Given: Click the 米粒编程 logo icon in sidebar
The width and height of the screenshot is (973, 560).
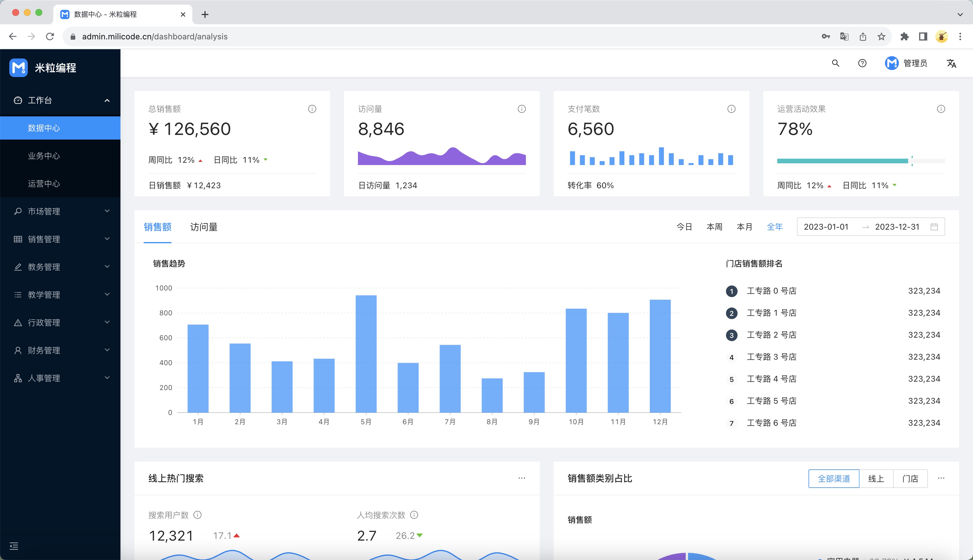Looking at the screenshot, I should (19, 68).
